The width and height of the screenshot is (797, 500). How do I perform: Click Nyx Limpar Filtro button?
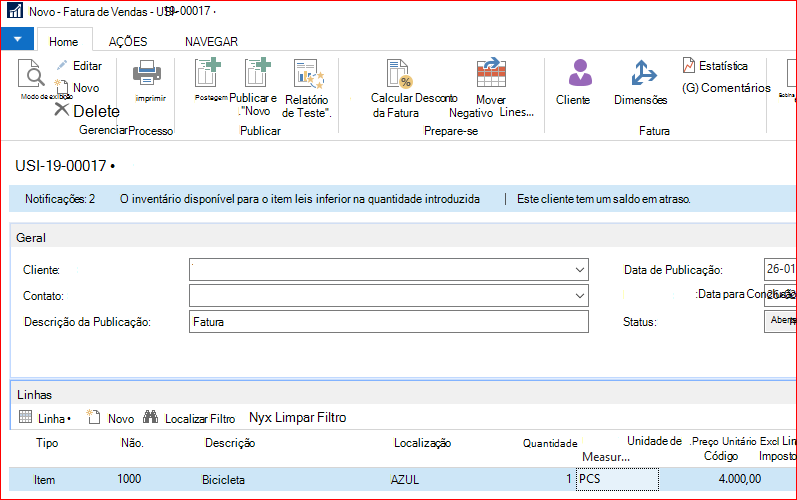pyautogui.click(x=297, y=418)
